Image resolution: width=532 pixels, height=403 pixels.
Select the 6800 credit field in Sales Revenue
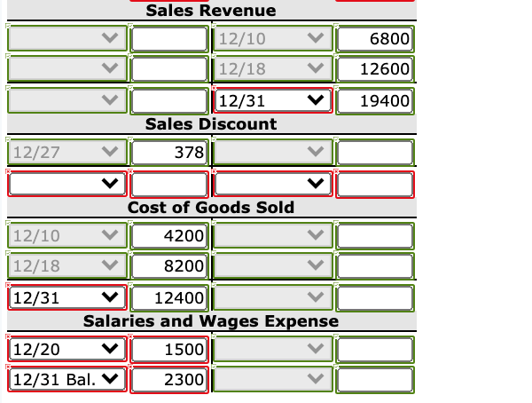(x=375, y=39)
